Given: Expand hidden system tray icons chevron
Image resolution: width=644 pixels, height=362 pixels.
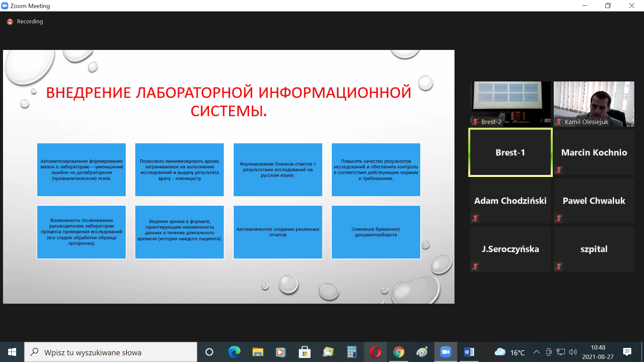Looking at the screenshot, I should click(x=536, y=352).
